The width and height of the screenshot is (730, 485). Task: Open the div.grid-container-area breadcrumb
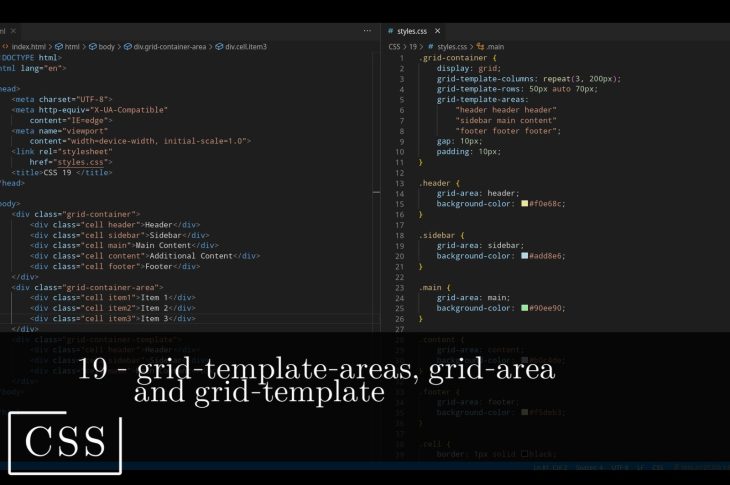coord(170,46)
